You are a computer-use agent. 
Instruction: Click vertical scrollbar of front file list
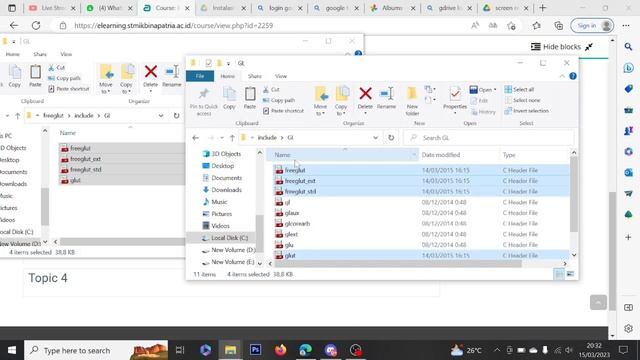tap(574, 195)
